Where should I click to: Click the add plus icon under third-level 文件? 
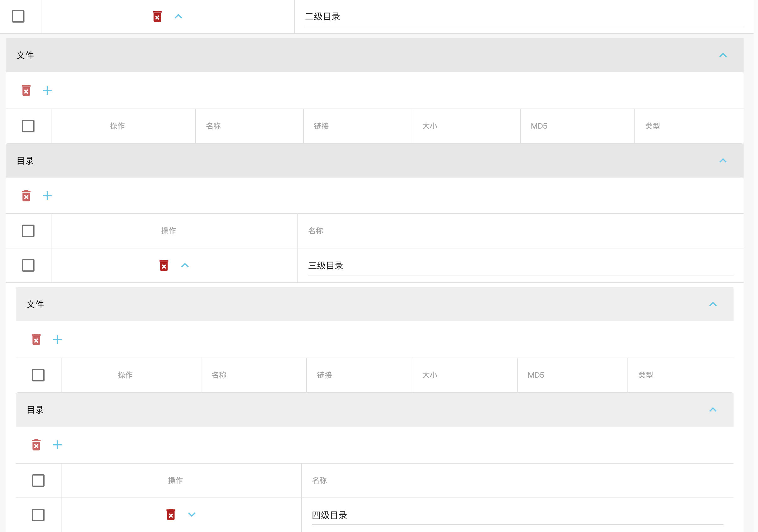tap(57, 340)
